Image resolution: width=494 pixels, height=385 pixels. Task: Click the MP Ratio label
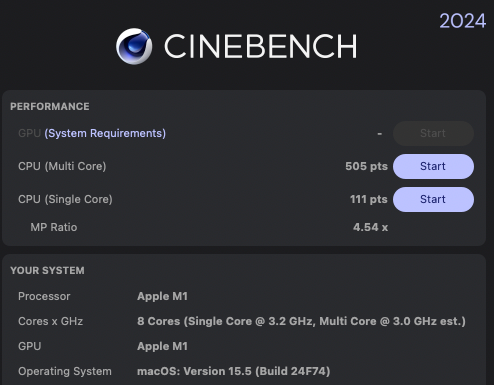pyautogui.click(x=54, y=227)
